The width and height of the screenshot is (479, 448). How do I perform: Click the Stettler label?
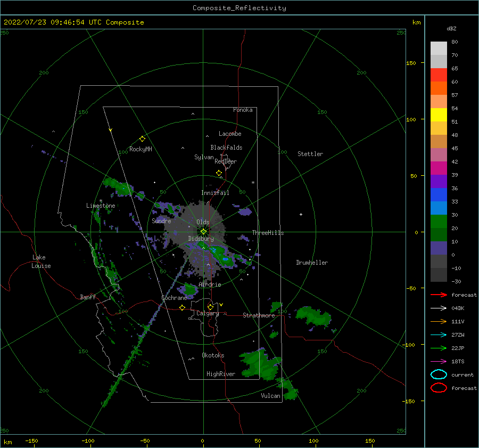[310, 154]
